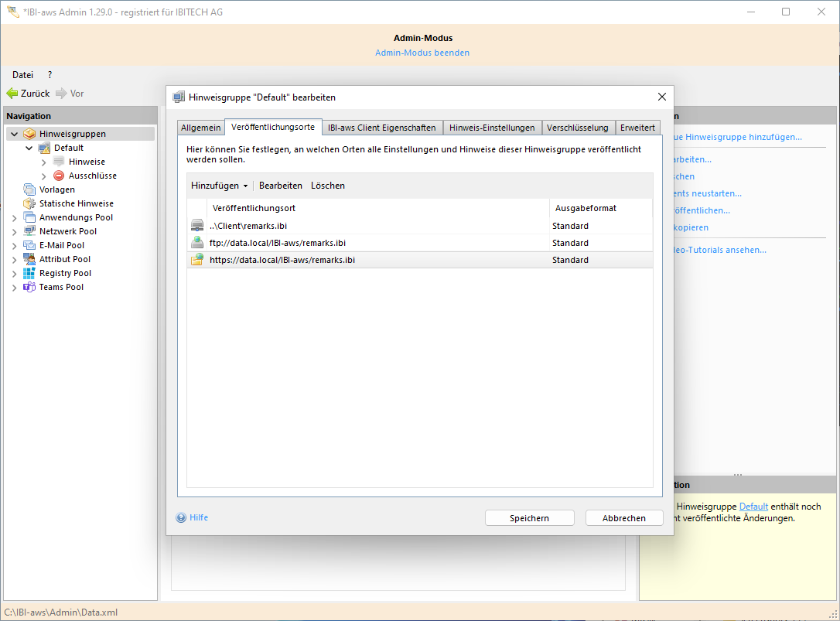Click the green Zurück arrow icon

click(12, 94)
